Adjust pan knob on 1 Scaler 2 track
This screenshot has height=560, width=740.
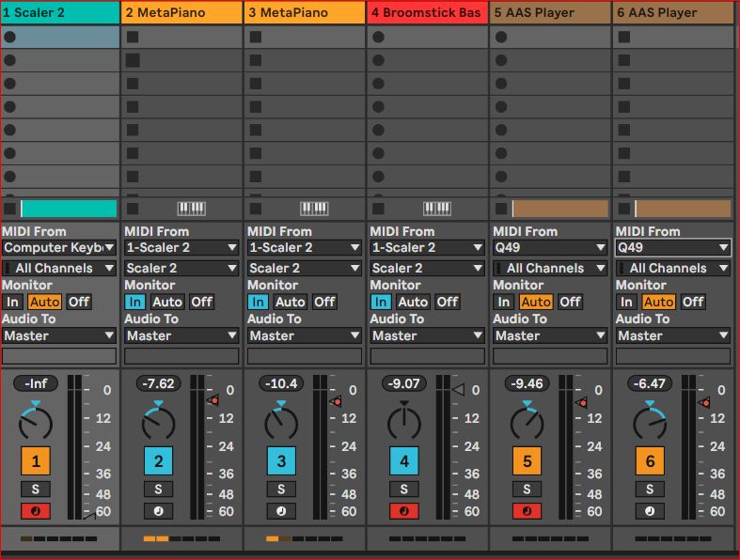pyautogui.click(x=36, y=423)
